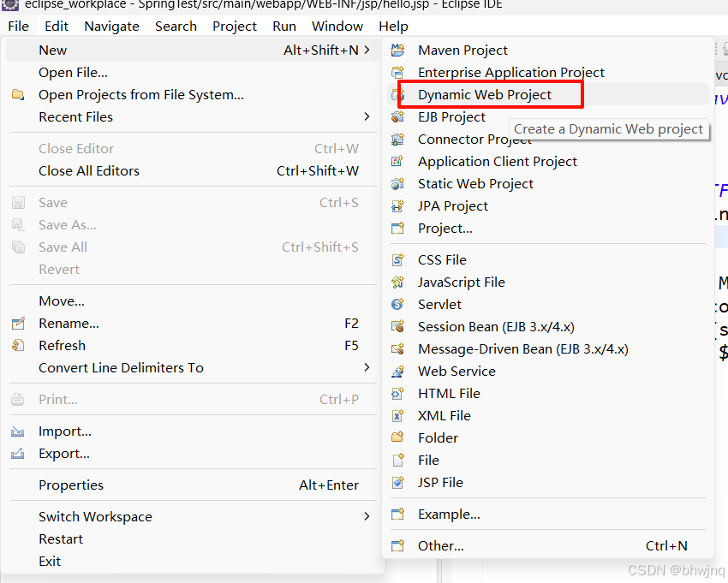Image resolution: width=728 pixels, height=583 pixels.
Task: Click the JPA Project icon
Action: point(397,205)
